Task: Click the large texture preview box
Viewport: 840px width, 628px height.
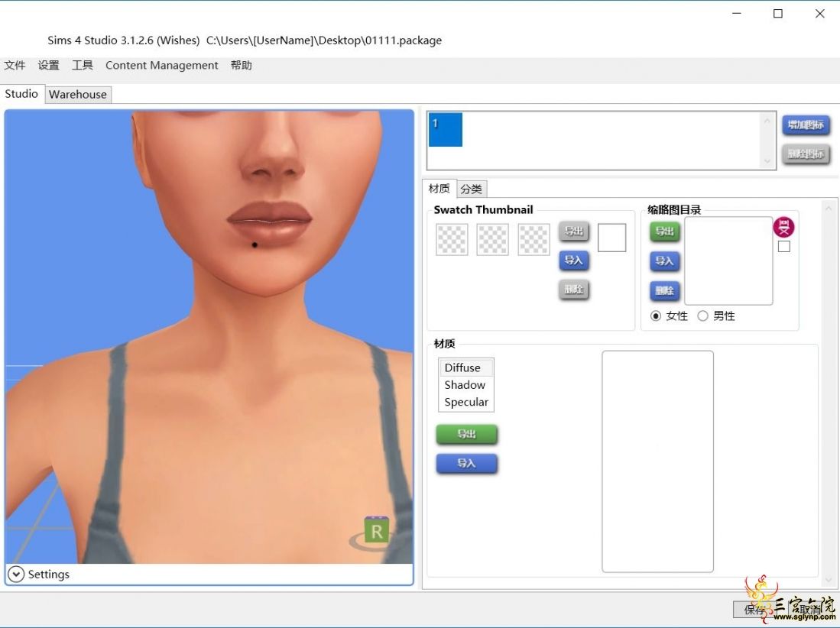Action: [x=657, y=461]
